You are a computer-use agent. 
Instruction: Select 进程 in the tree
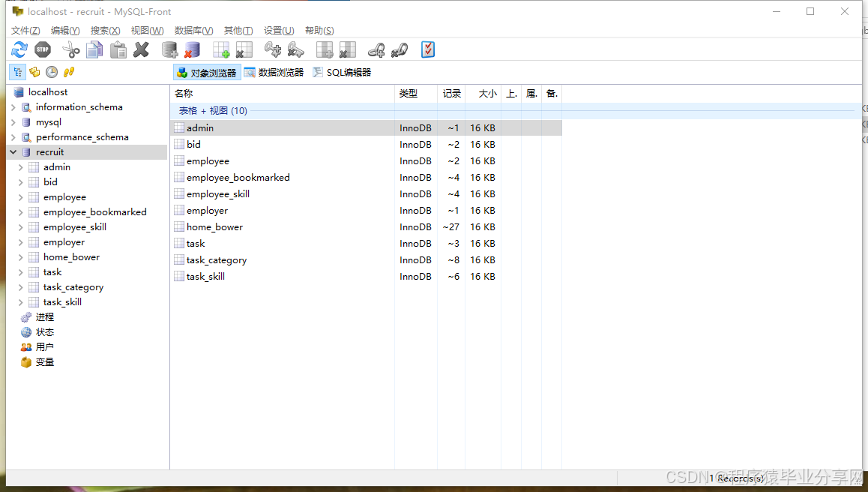pyautogui.click(x=45, y=317)
